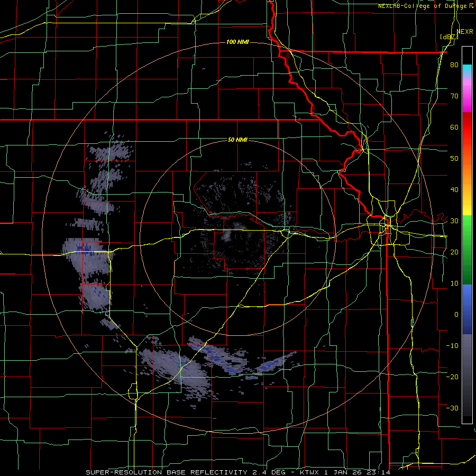Viewport: 476px width, 476px height.
Task: Click the orange segment of the color bar
Action: [467, 173]
